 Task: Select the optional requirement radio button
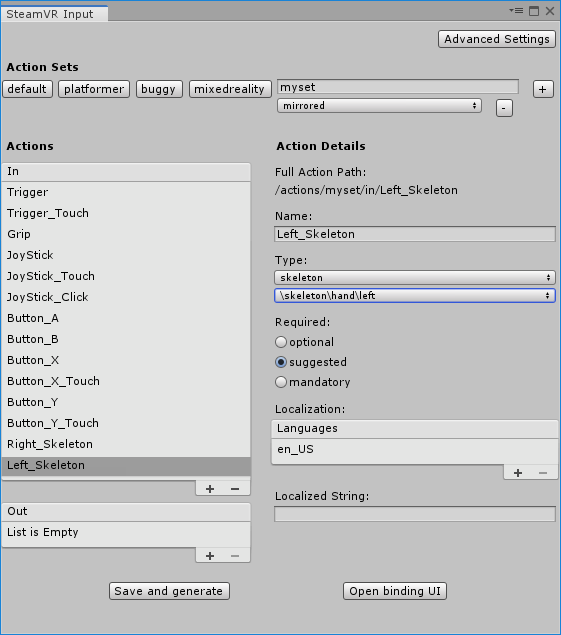tap(281, 342)
